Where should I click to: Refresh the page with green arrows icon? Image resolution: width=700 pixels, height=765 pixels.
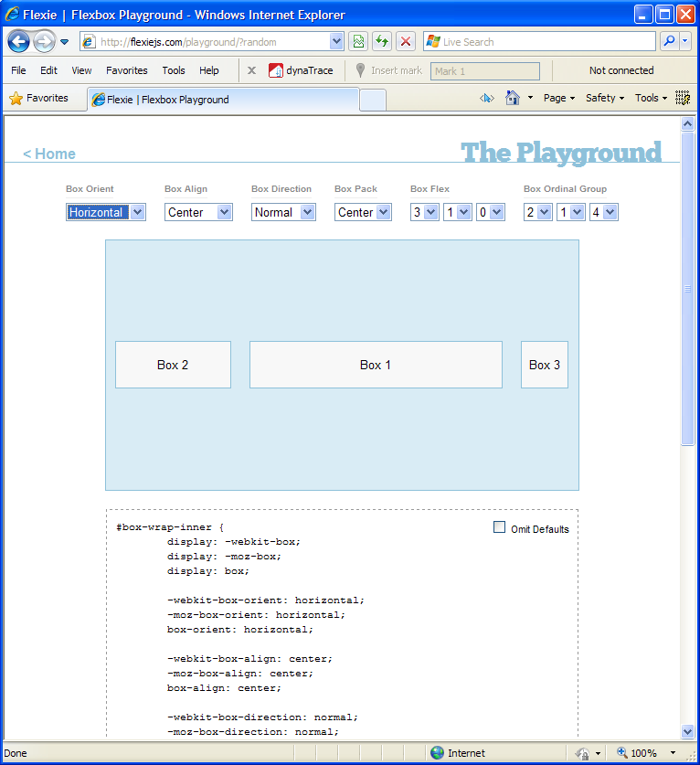point(382,41)
